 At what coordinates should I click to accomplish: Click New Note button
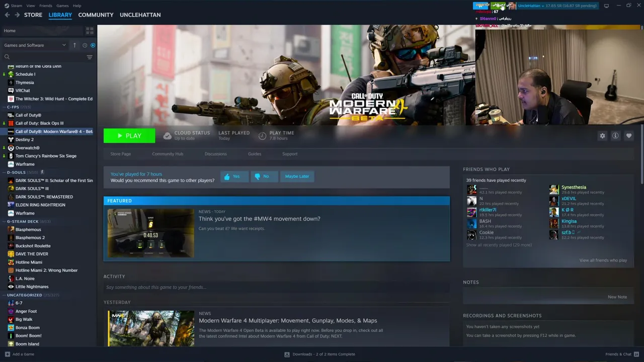coord(617,297)
